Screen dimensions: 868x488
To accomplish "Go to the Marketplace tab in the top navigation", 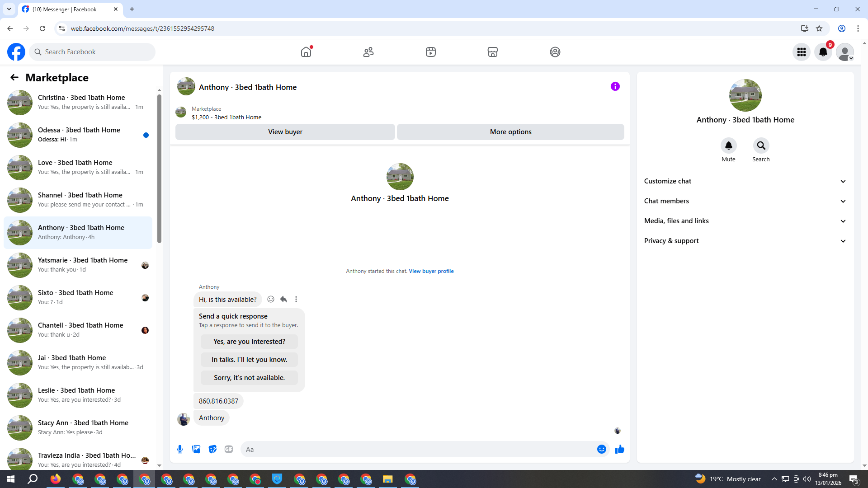I will (492, 52).
